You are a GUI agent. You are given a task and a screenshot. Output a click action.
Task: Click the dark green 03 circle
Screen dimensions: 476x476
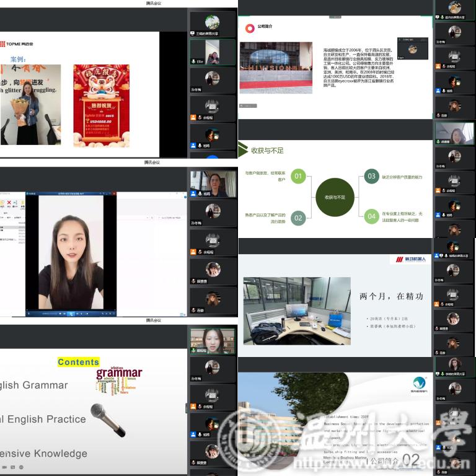[372, 176]
